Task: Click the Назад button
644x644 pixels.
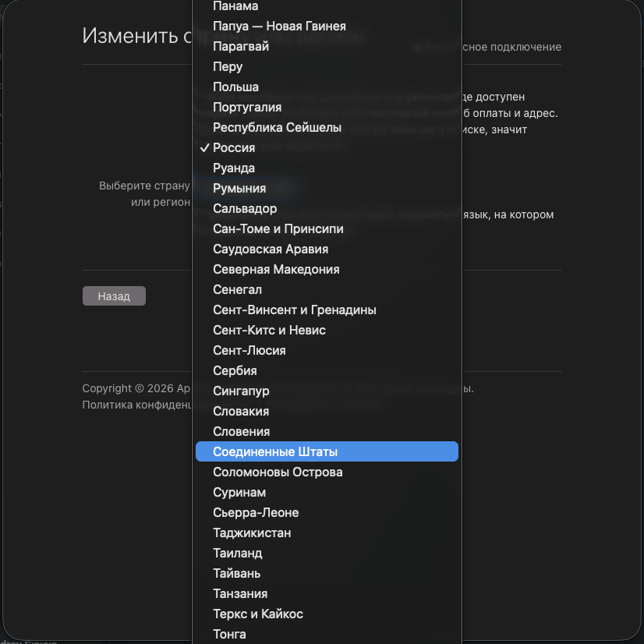Action: [x=114, y=296]
